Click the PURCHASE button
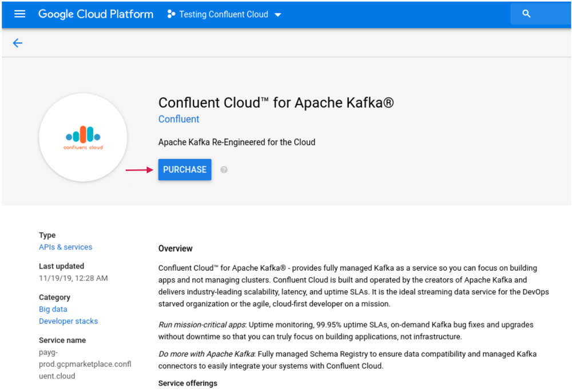Image resolution: width=572 pixels, height=392 pixels. tap(185, 169)
